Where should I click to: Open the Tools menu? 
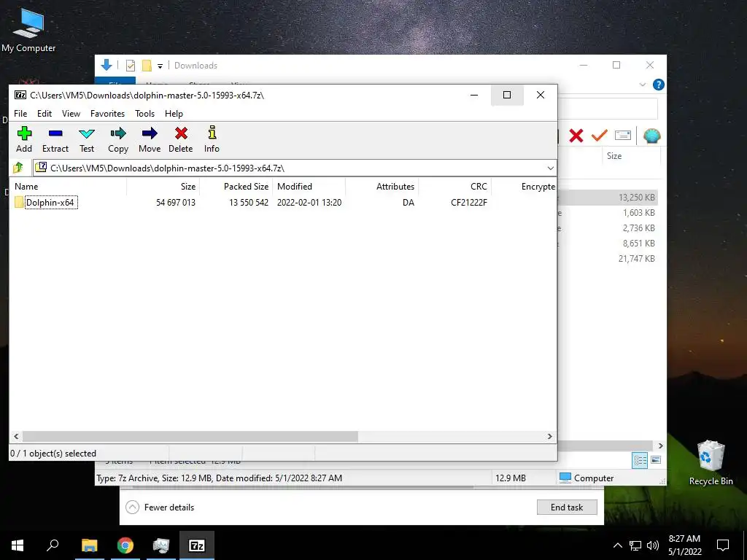[x=145, y=113]
